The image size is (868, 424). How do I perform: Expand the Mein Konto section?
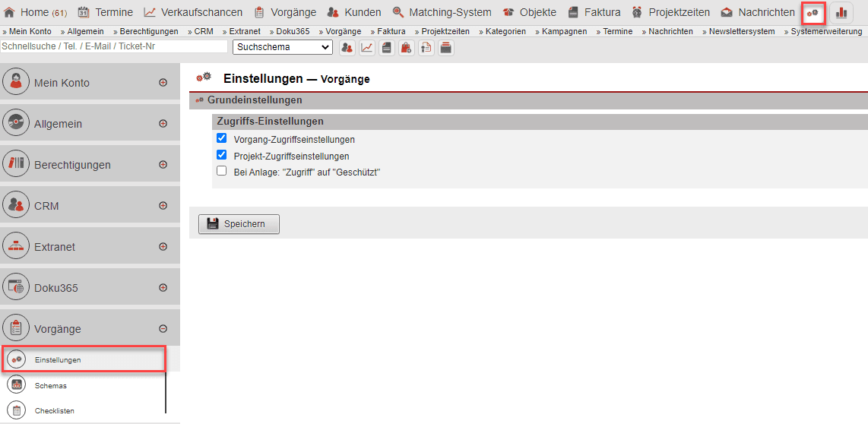point(163,83)
